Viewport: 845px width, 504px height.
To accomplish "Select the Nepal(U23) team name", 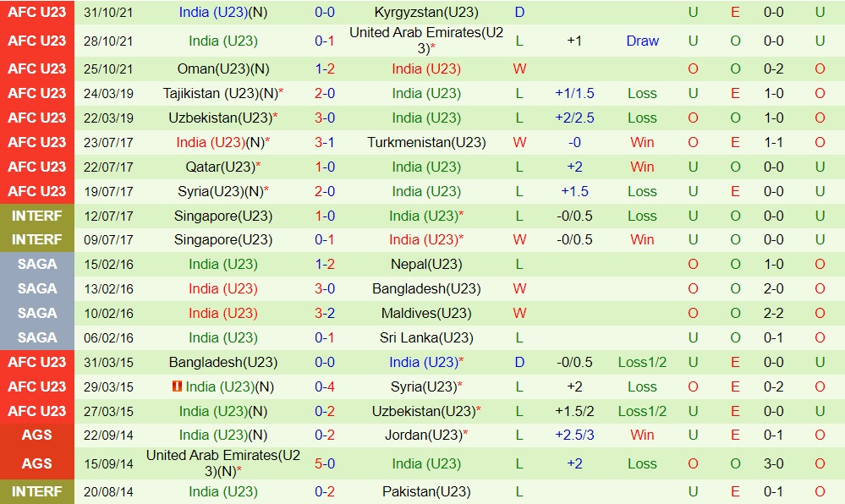I will pos(426,264).
